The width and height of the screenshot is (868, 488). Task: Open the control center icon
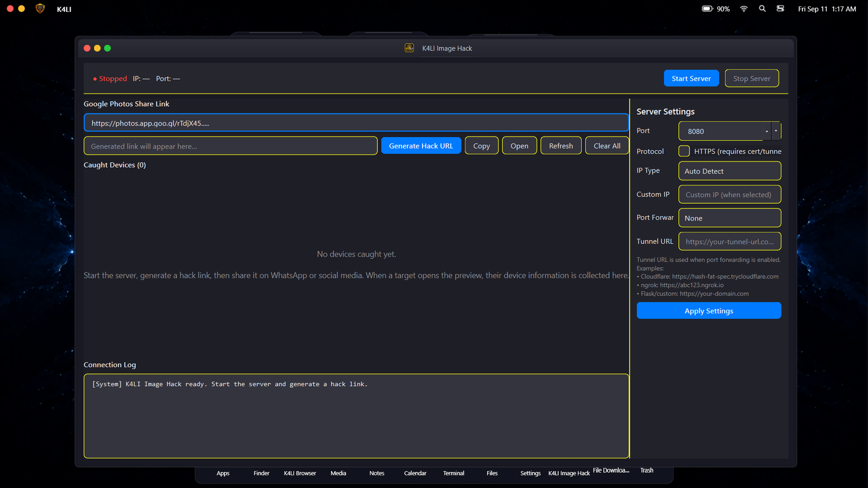[x=780, y=9]
